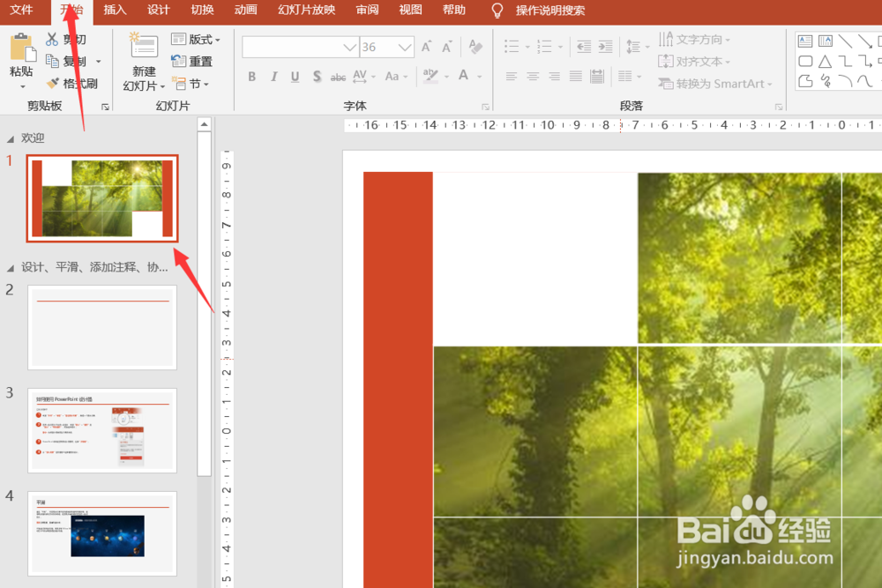Increase font size with large A
The width and height of the screenshot is (882, 588).
click(x=426, y=47)
